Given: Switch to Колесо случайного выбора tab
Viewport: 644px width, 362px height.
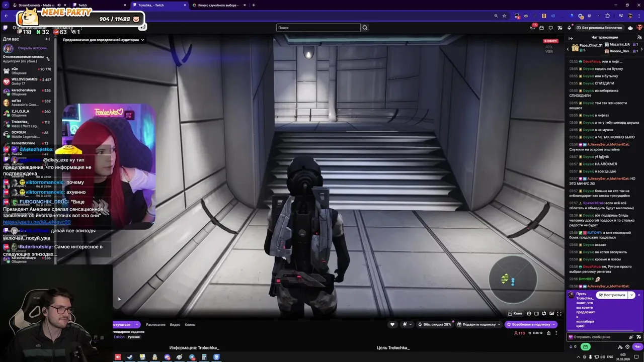Looking at the screenshot, I should (x=218, y=5).
